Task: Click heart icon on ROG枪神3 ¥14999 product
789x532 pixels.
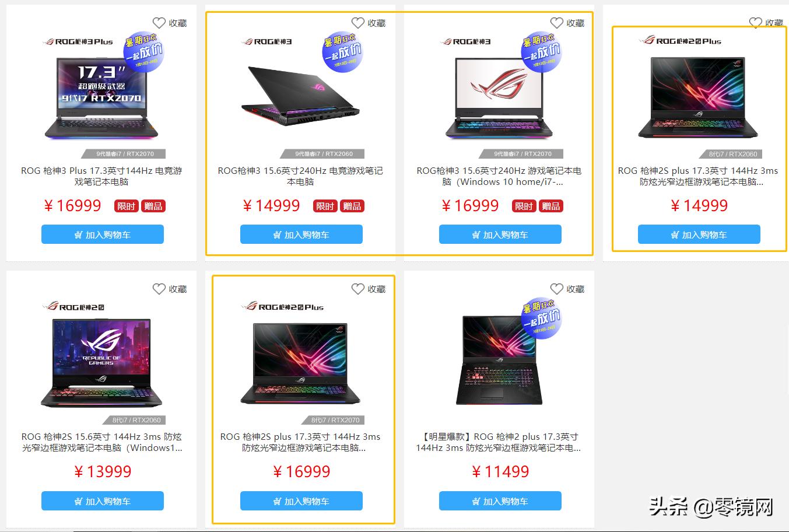Action: [x=358, y=23]
